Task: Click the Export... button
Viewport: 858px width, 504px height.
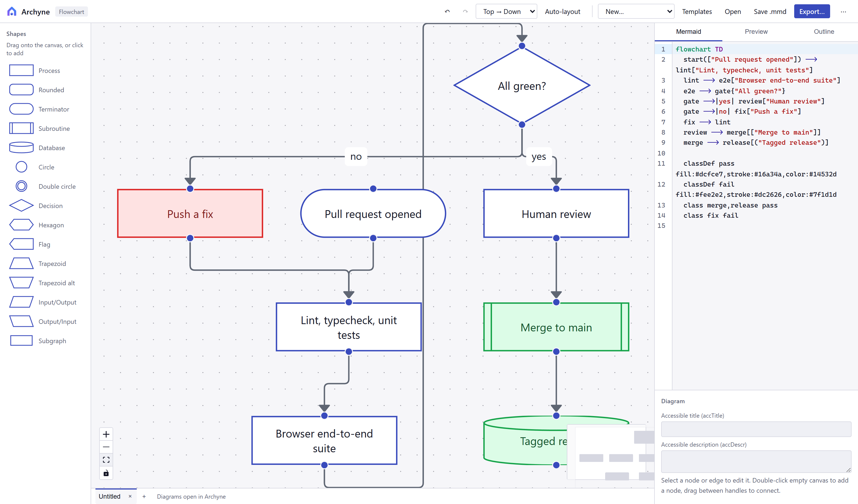Action: [812, 12]
